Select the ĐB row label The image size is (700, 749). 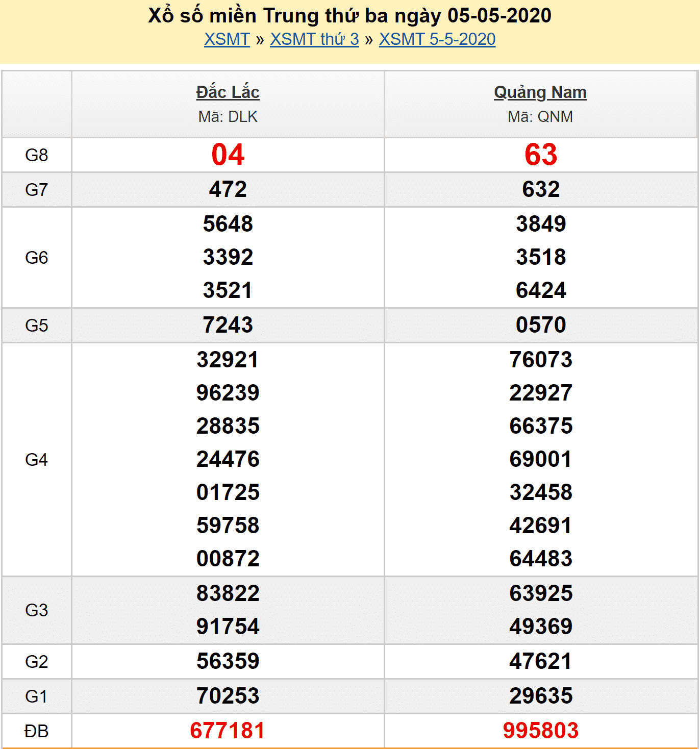click(37, 731)
